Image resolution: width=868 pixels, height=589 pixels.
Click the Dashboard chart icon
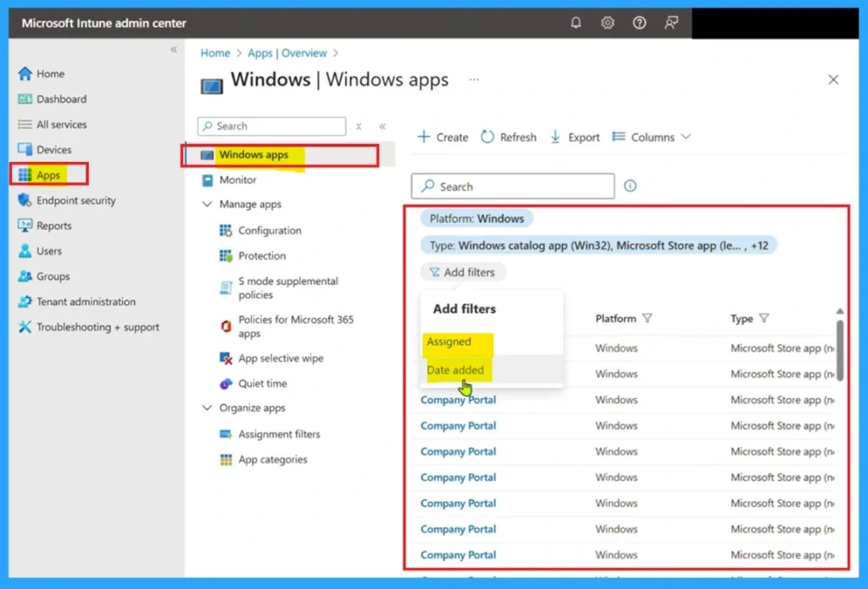25,99
